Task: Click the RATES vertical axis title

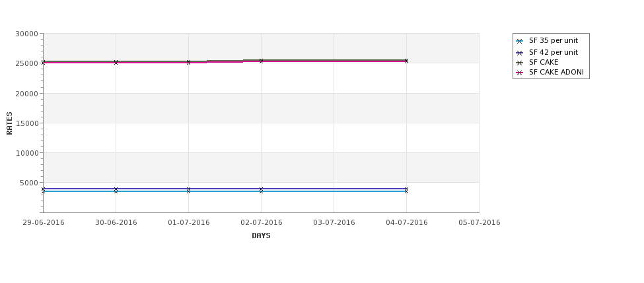Action: click(9, 123)
